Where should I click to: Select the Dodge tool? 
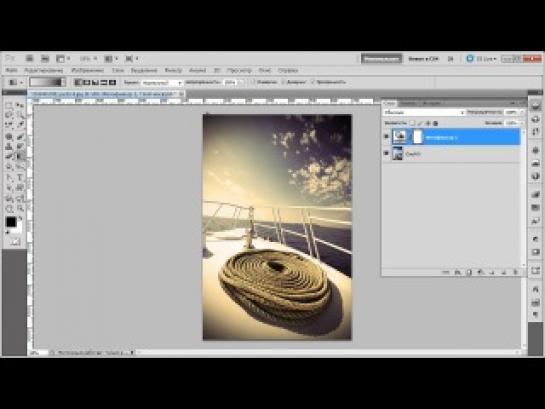coord(20,166)
